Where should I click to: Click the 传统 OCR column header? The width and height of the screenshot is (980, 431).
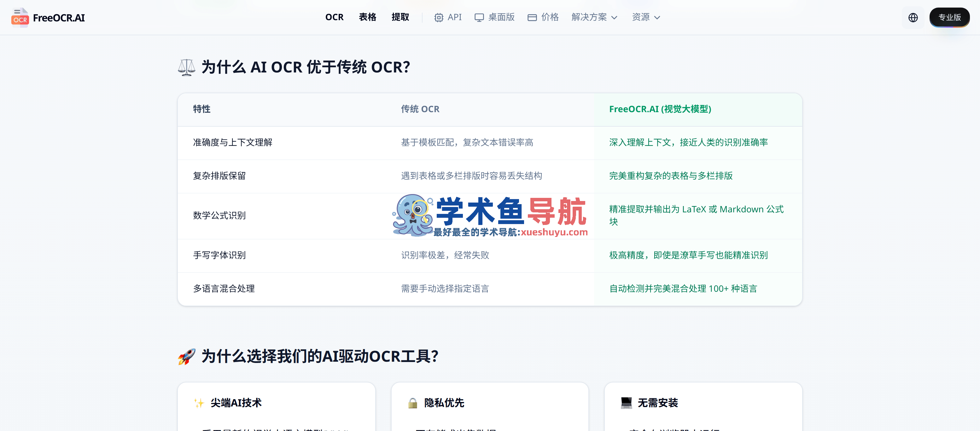[420, 109]
